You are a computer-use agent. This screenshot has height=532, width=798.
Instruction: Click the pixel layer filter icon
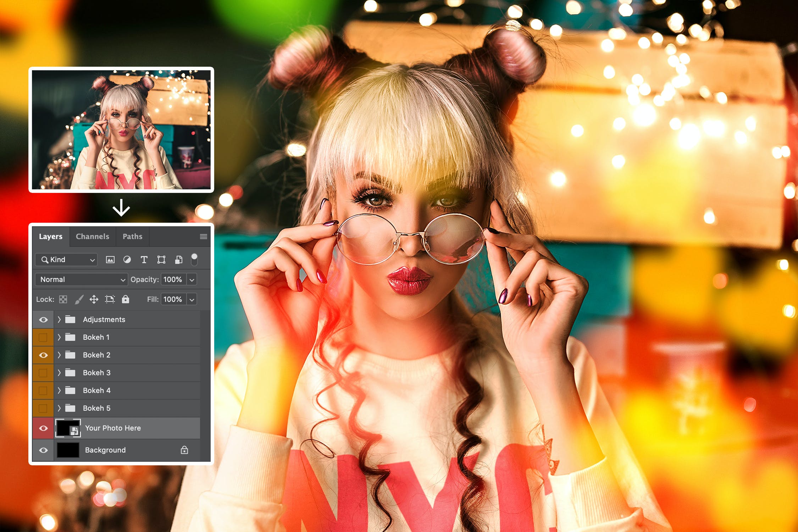pos(110,260)
